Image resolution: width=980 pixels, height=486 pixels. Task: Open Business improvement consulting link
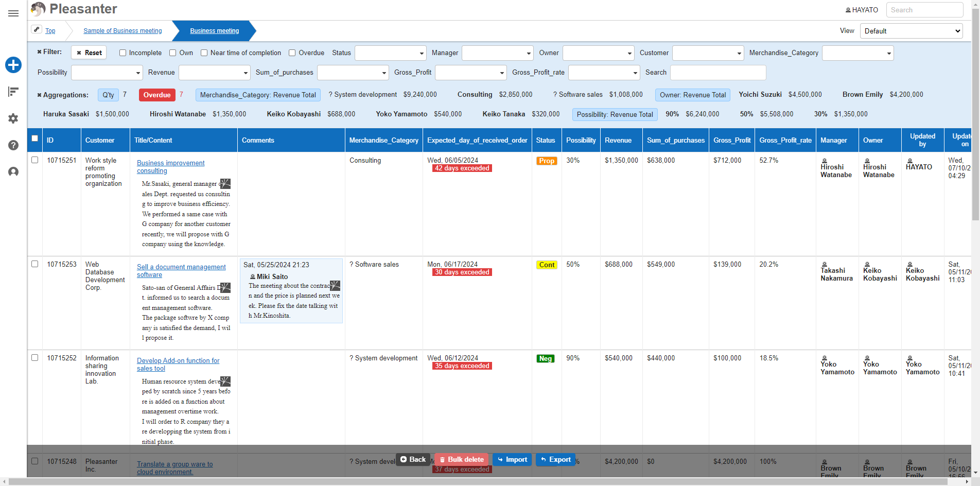coord(170,167)
